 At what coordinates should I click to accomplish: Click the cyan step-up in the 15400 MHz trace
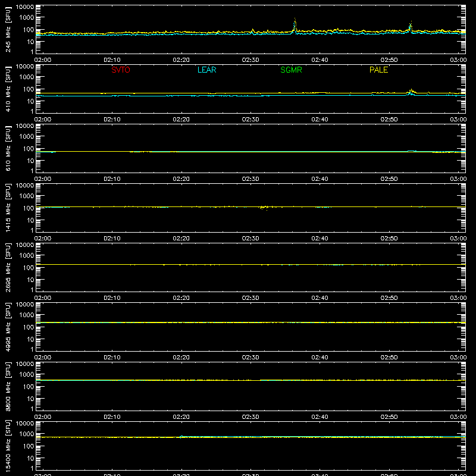[181, 437]
